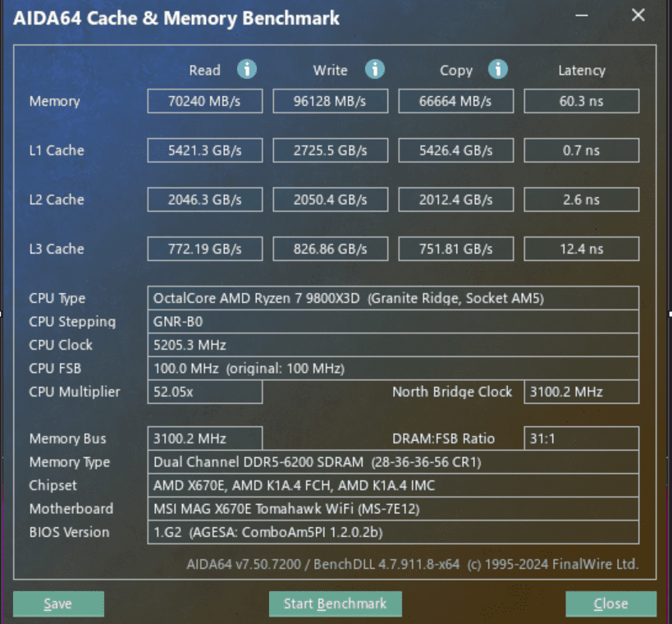Image resolution: width=672 pixels, height=624 pixels.
Task: Select L2 Cache Latency value 2.6 ns
Action: click(x=582, y=200)
